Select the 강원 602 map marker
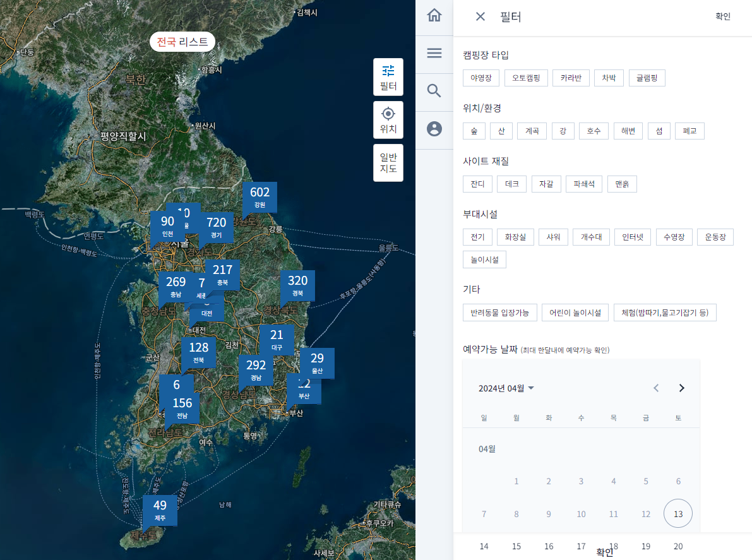Image resolution: width=752 pixels, height=560 pixels. click(x=260, y=197)
